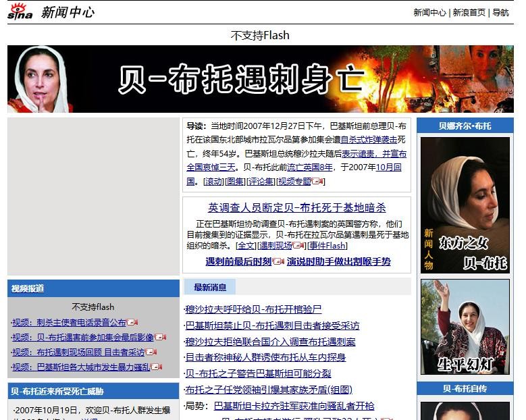Open the 东方之女 贝-布托 portrait image

coord(465,205)
